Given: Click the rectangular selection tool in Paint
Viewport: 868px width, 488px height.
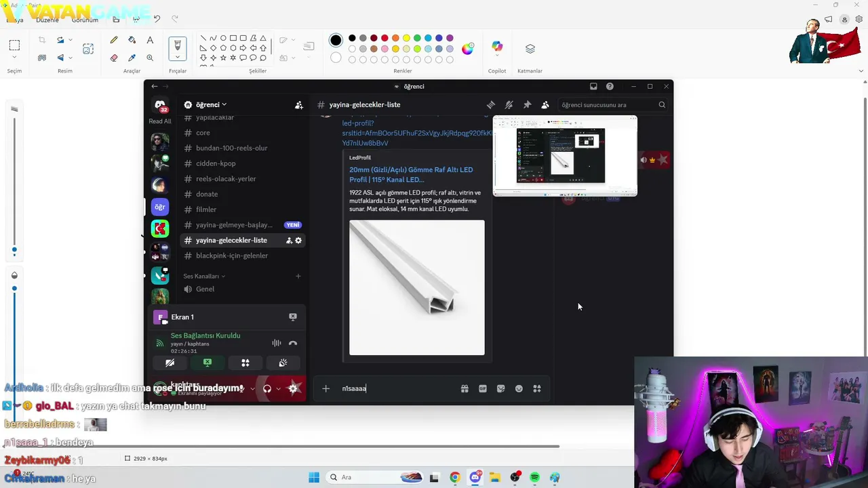Looking at the screenshot, I should tap(14, 46).
